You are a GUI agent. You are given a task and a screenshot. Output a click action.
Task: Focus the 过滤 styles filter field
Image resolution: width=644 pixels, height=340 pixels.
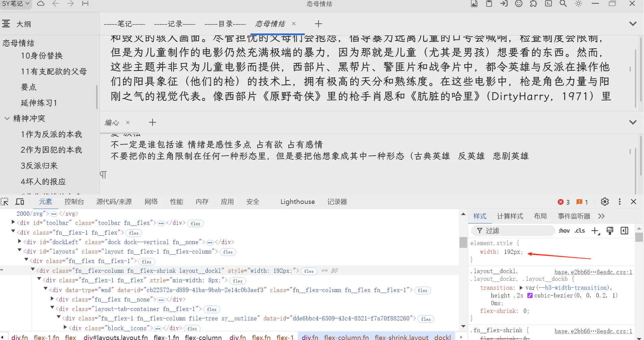513,231
